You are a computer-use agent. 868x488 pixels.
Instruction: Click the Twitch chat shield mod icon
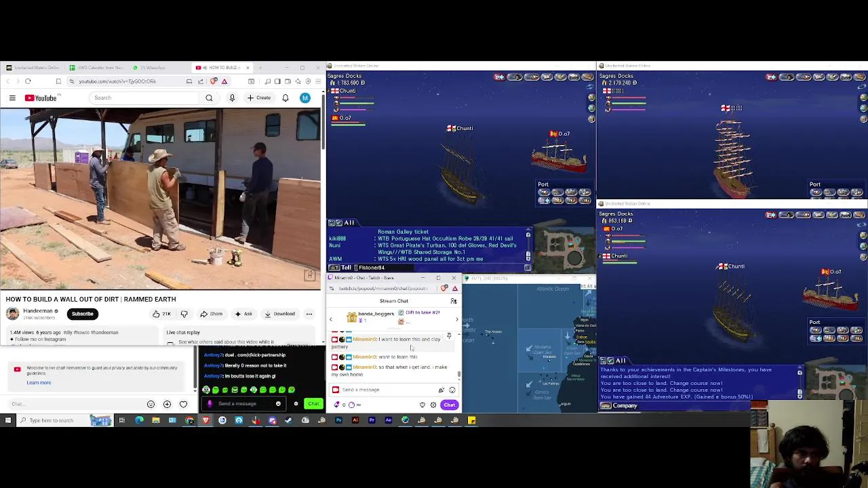[422, 405]
